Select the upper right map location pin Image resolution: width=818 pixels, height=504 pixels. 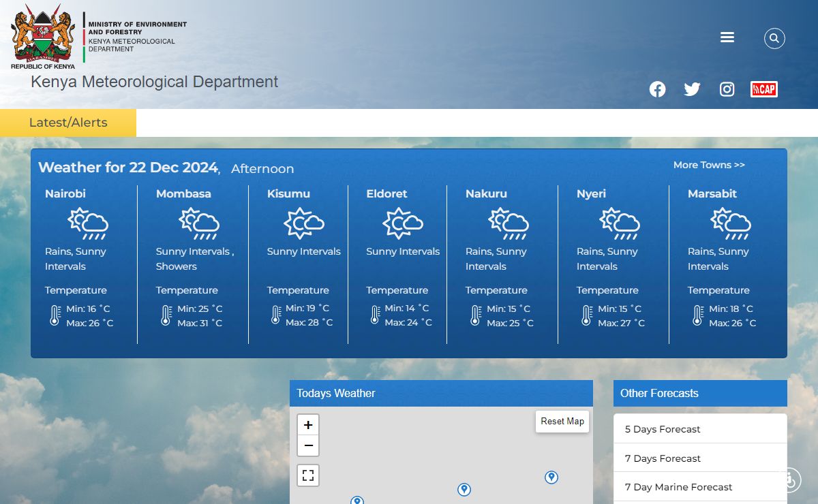[x=551, y=477]
